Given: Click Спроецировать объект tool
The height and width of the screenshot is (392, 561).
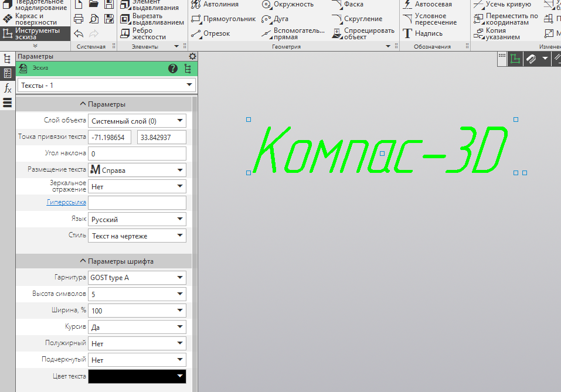Looking at the screenshot, I should (363, 33).
